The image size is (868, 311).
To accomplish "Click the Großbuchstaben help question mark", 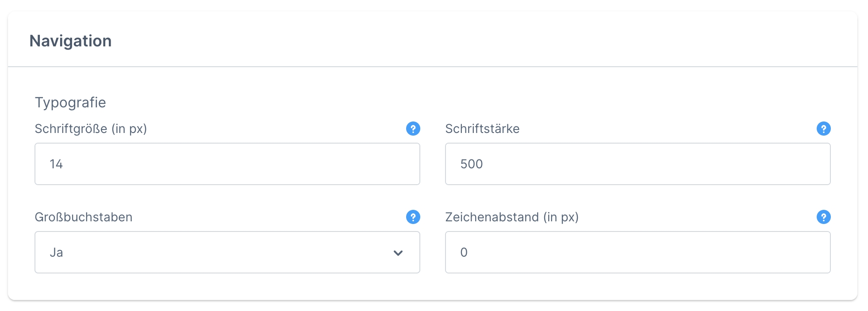I will [413, 217].
